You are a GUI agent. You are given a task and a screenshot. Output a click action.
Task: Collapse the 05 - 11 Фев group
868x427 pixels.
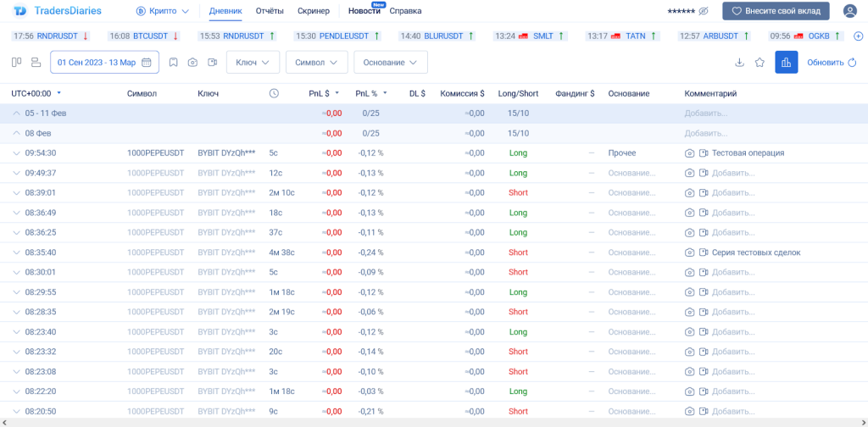coord(16,113)
